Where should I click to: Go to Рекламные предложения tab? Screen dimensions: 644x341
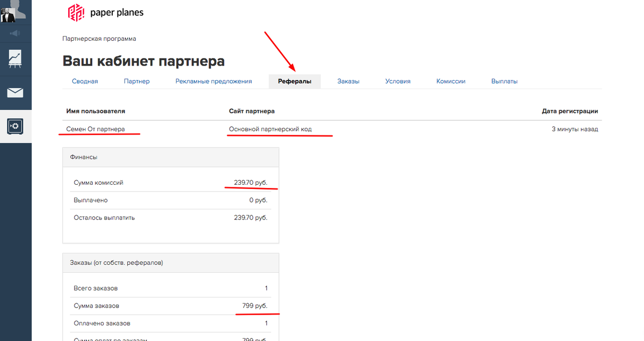tap(214, 81)
